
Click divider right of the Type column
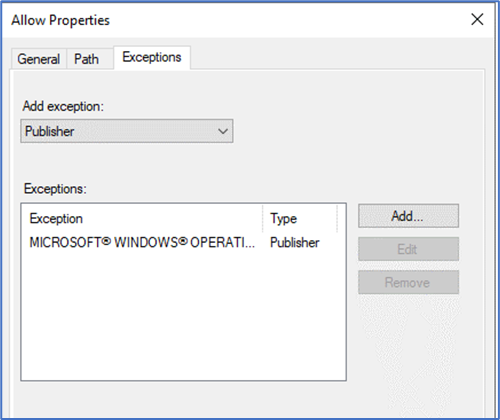tap(337, 219)
